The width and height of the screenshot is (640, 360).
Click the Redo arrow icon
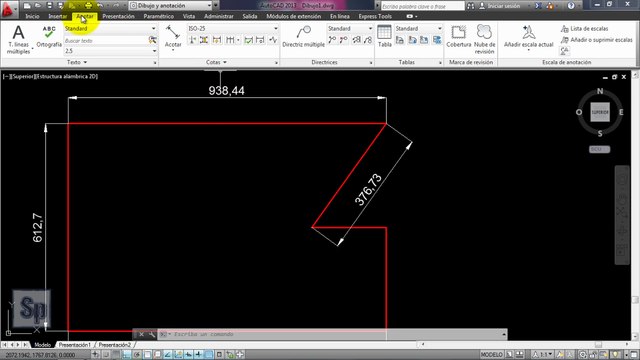[x=116, y=6]
